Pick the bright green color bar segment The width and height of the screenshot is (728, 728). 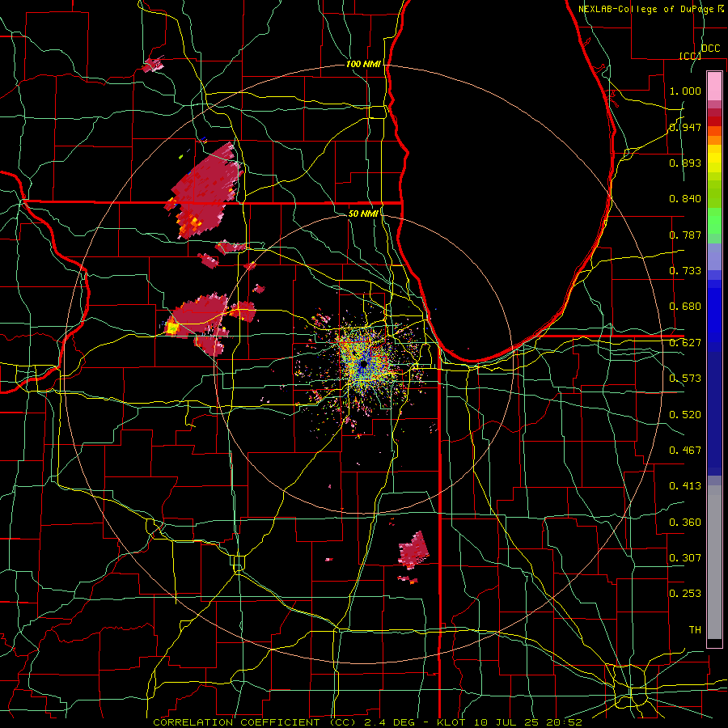714,221
